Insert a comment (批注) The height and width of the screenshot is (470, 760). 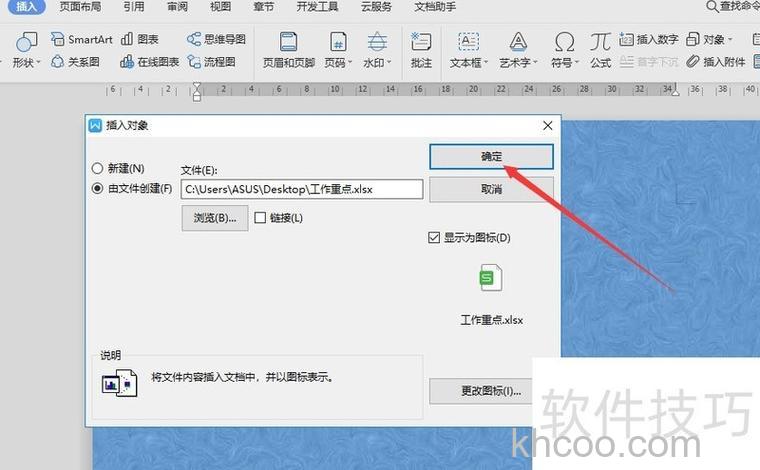[421, 50]
